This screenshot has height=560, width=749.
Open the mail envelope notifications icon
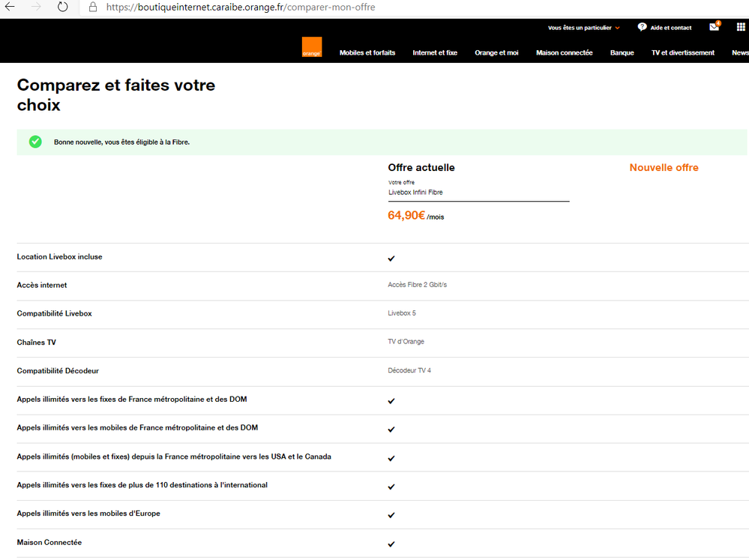714,28
